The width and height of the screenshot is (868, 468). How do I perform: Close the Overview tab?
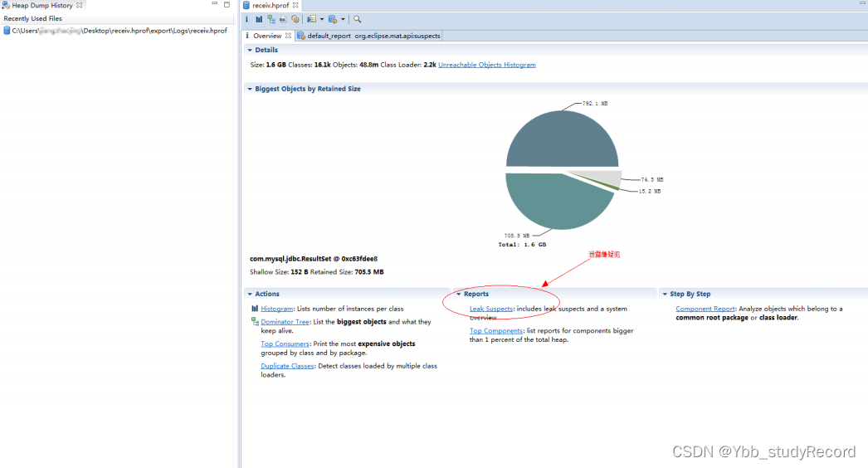tap(288, 36)
